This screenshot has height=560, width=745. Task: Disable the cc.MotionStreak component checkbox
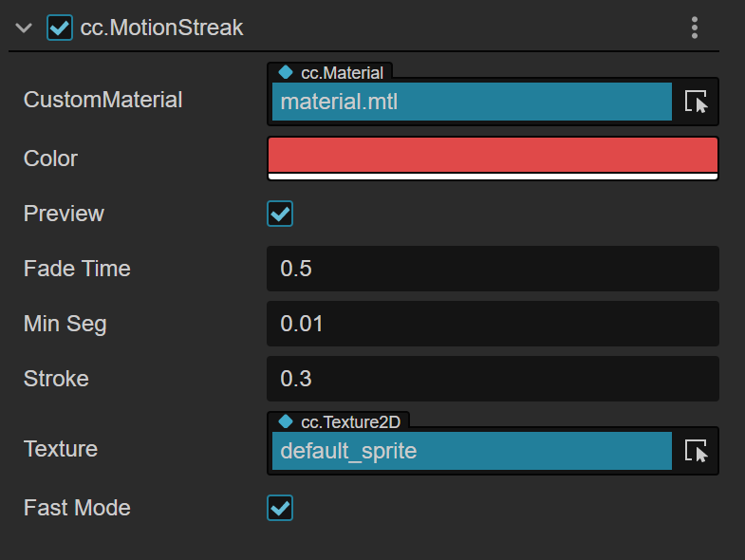tap(59, 28)
